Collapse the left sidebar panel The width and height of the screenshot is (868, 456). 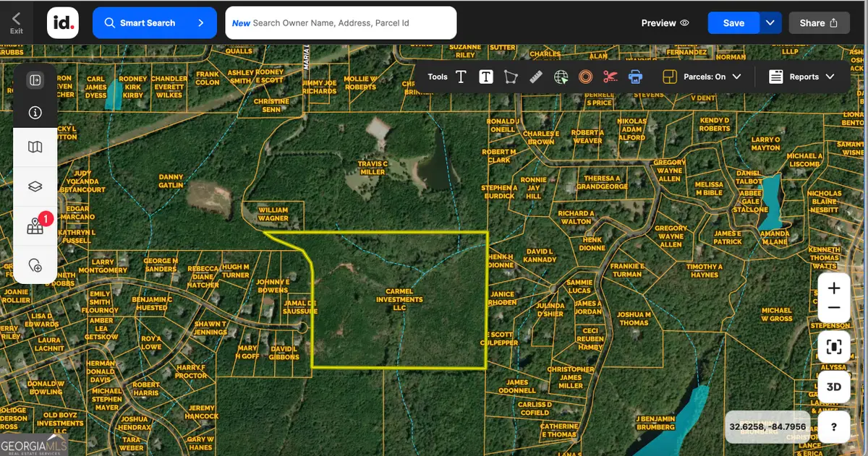(x=35, y=79)
